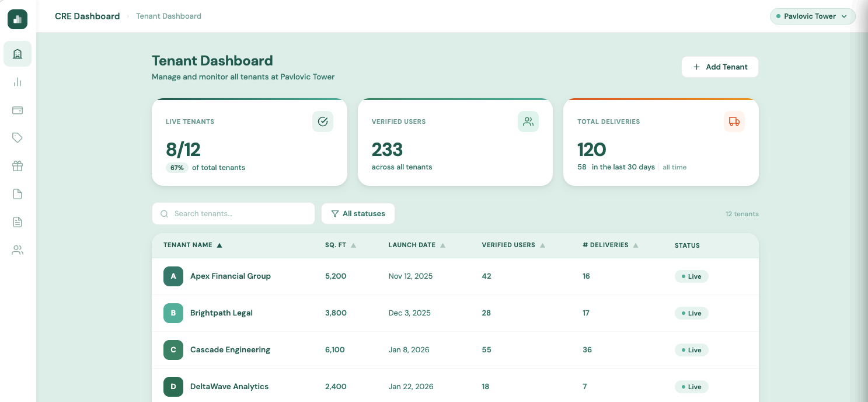The height and width of the screenshot is (402, 868).
Task: Click the 233 verified users total
Action: [x=388, y=150]
